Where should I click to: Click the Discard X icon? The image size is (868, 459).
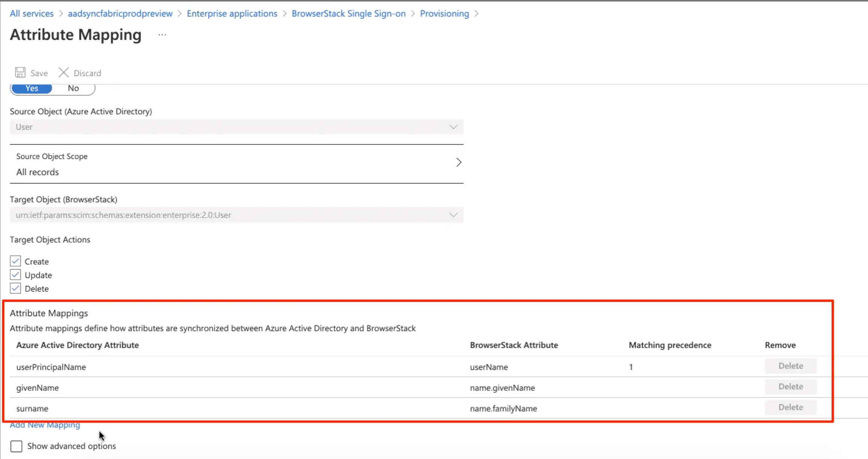pyautogui.click(x=64, y=72)
